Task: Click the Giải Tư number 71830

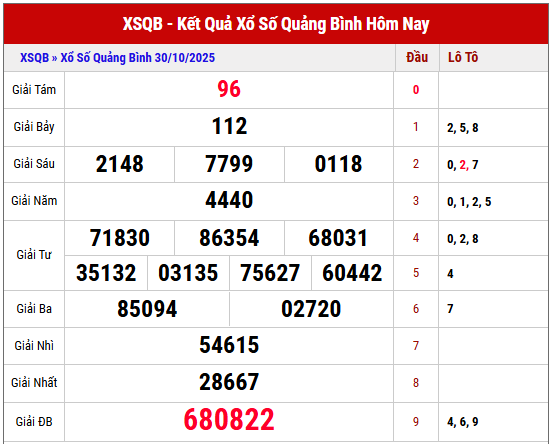Action: (x=120, y=238)
